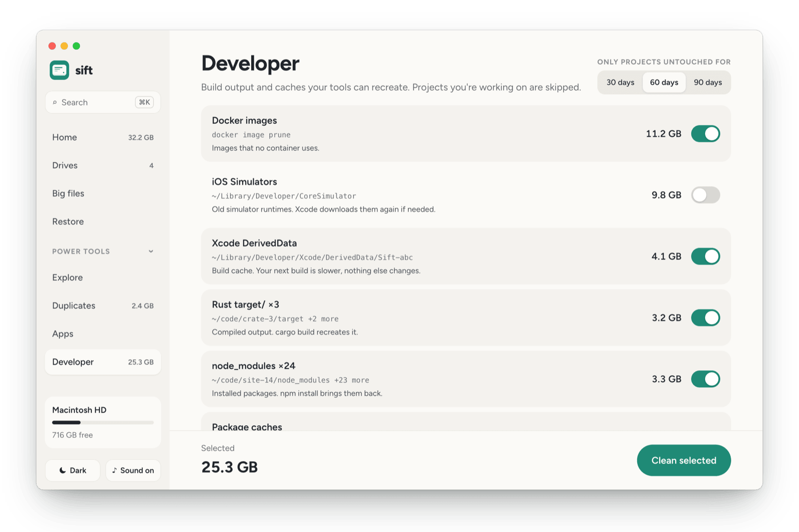Open the Restore section
This screenshot has height=532, width=799.
(103, 222)
